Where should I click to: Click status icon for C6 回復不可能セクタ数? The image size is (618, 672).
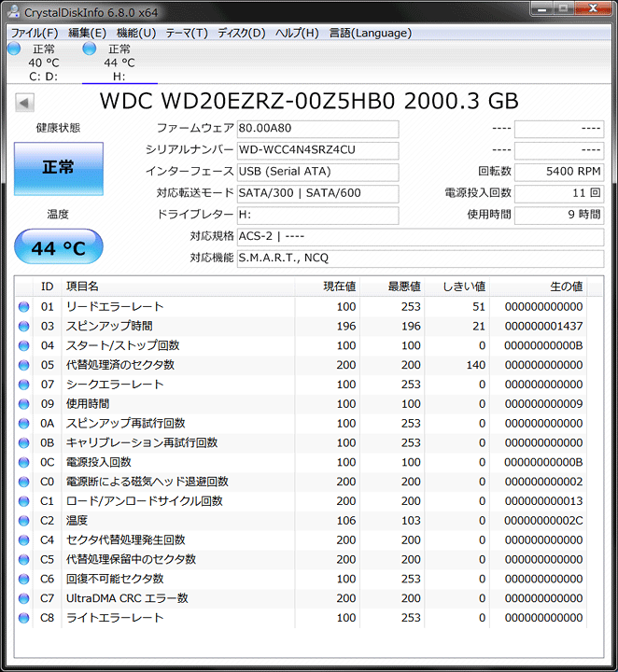click(x=24, y=579)
